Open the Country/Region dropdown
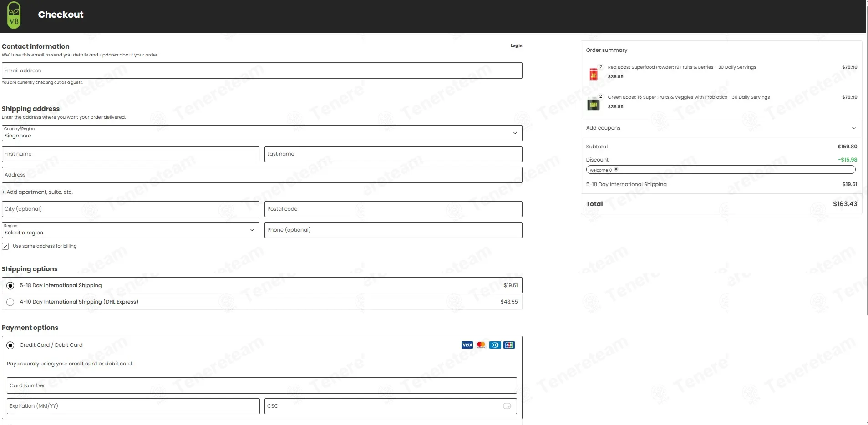Screen dimensions: 868x425 (x=262, y=133)
